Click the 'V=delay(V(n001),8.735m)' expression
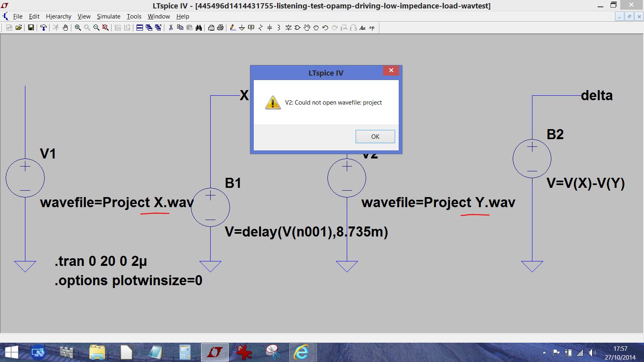This screenshot has width=644, height=362. 306,232
